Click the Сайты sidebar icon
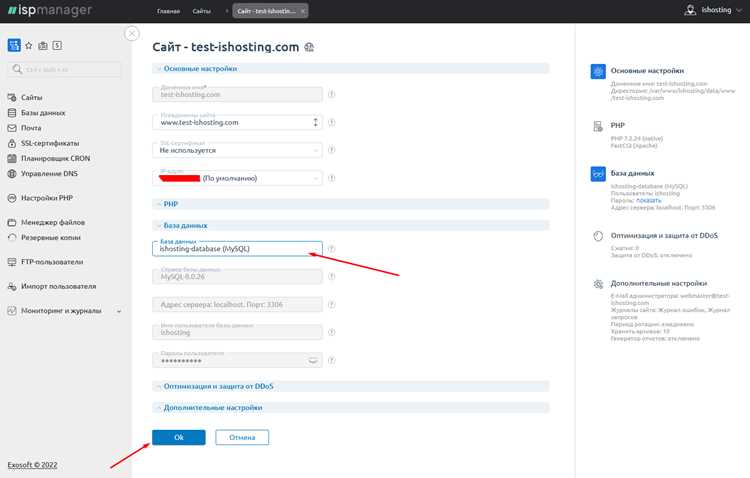 click(12, 98)
